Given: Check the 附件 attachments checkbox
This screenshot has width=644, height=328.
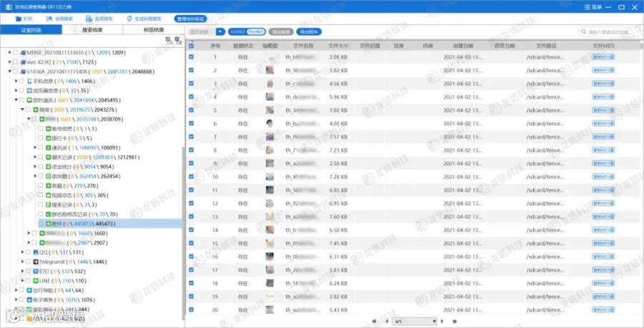Looking at the screenshot, I should (x=41, y=223).
